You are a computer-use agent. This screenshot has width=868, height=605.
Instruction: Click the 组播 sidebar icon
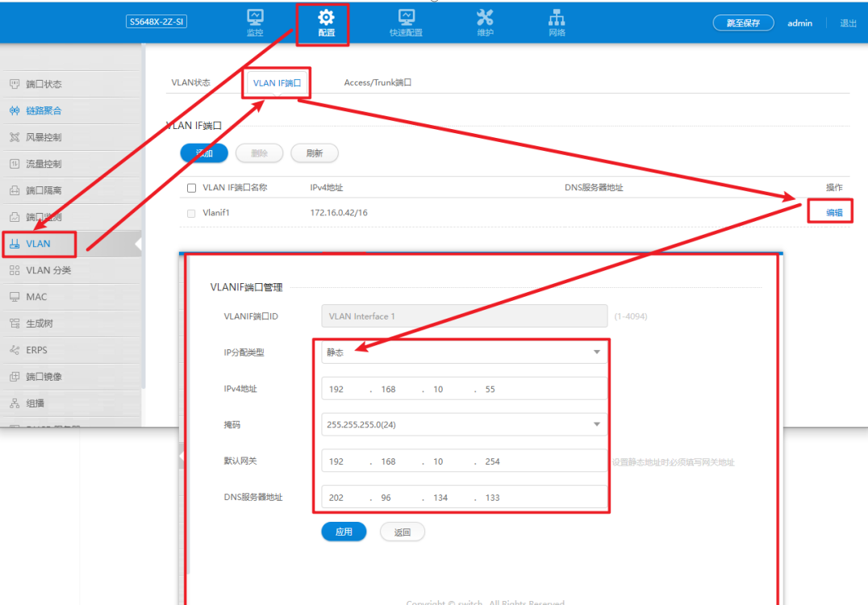point(15,403)
